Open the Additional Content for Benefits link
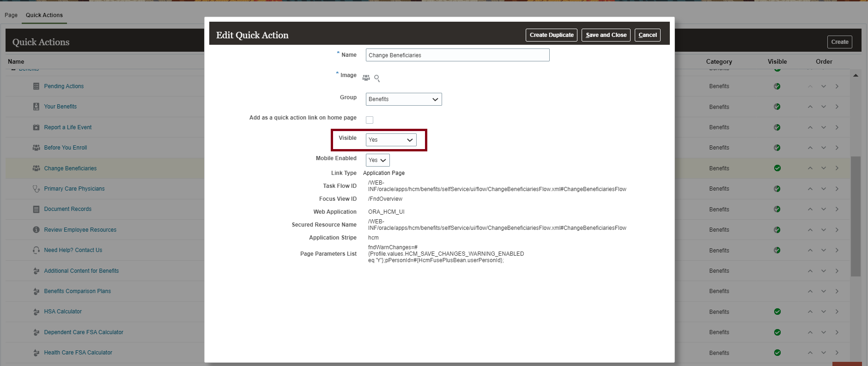Viewport: 868px width, 366px height. [x=81, y=271]
